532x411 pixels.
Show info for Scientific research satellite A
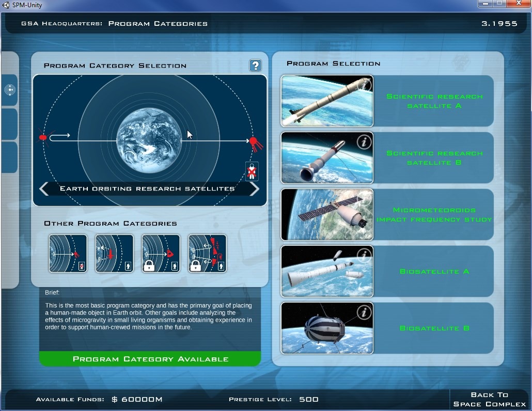(x=365, y=85)
